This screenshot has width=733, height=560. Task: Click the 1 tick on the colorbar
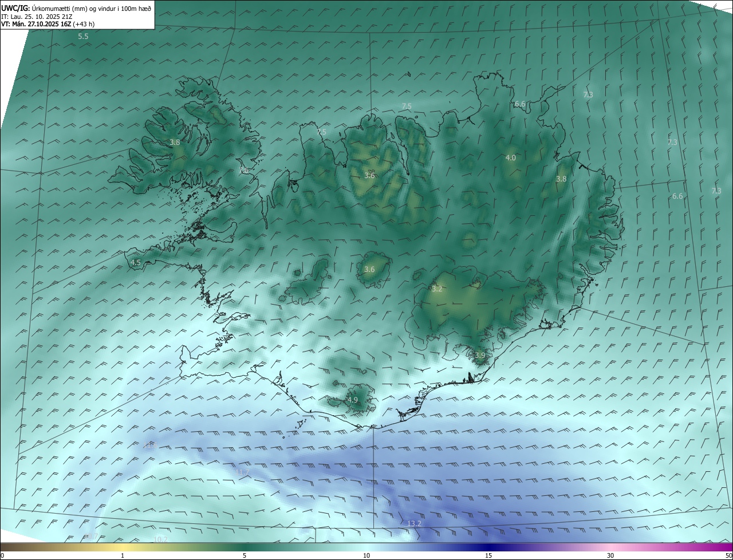pyautogui.click(x=123, y=556)
